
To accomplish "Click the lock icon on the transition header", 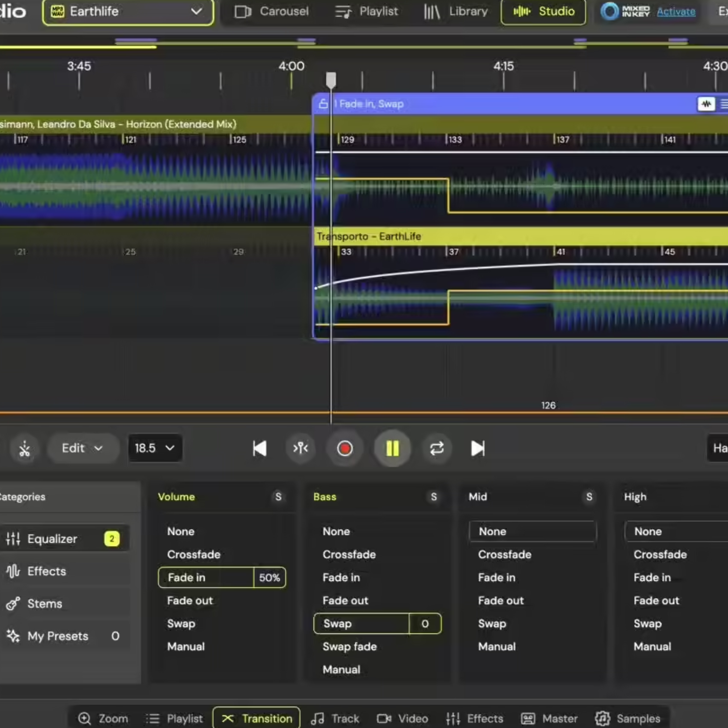I will coord(323,103).
